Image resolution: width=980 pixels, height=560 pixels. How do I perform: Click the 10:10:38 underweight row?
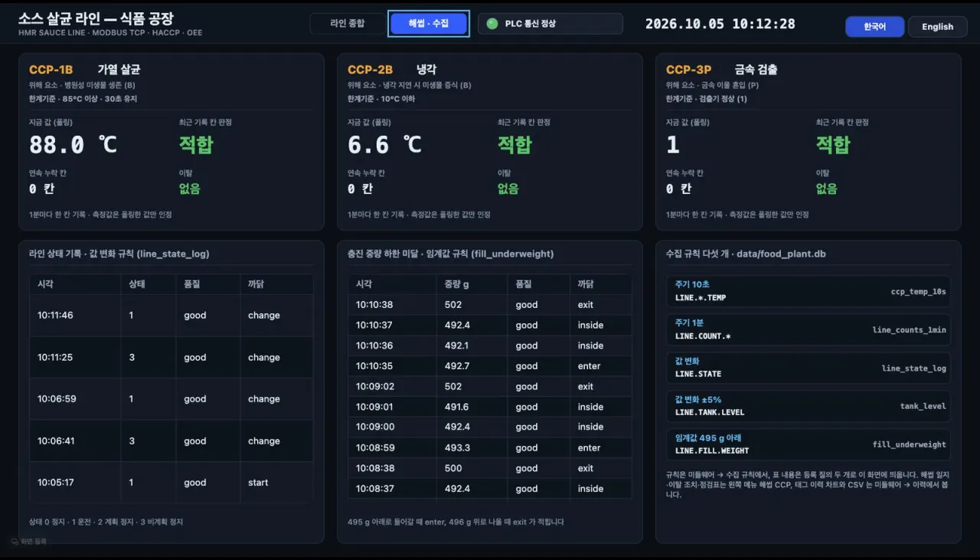(490, 305)
